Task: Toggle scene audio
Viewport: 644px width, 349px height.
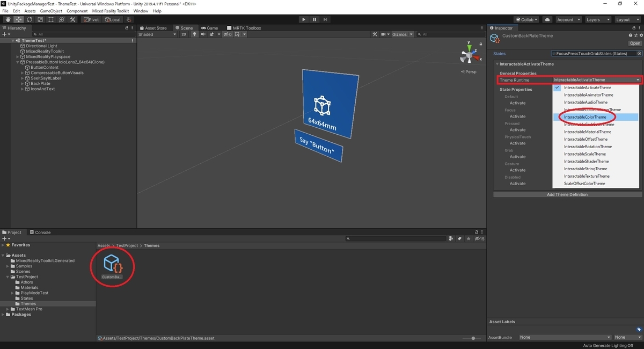Action: coord(203,34)
